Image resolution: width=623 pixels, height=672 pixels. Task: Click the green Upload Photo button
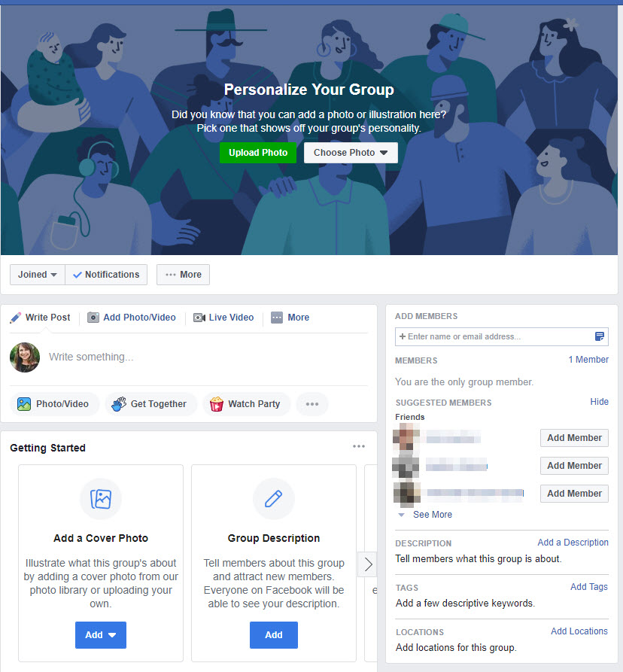pos(258,153)
